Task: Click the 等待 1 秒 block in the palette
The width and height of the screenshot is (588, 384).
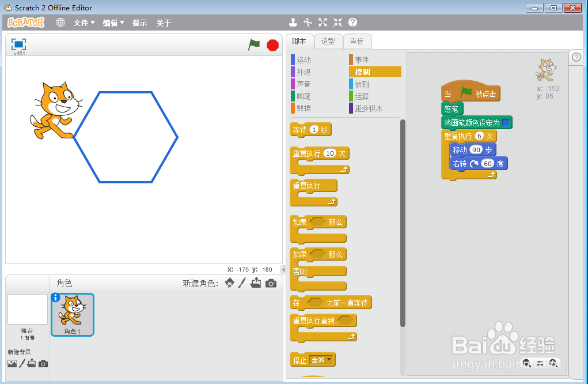Action: pyautogui.click(x=310, y=130)
